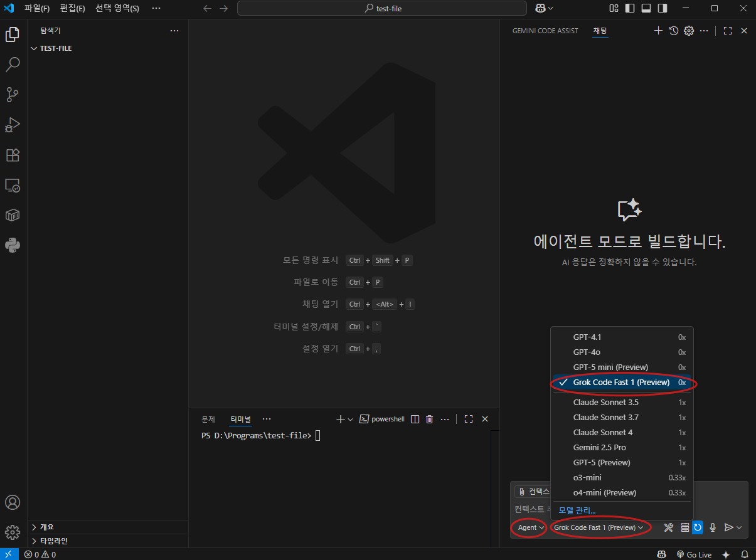Open the Run and Debug view
This screenshot has width=756, height=560.
pos(13,125)
